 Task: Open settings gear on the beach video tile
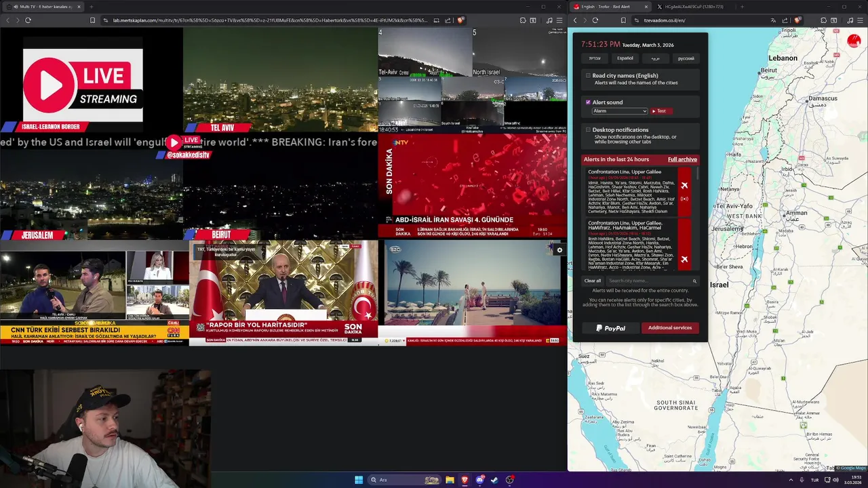point(559,250)
